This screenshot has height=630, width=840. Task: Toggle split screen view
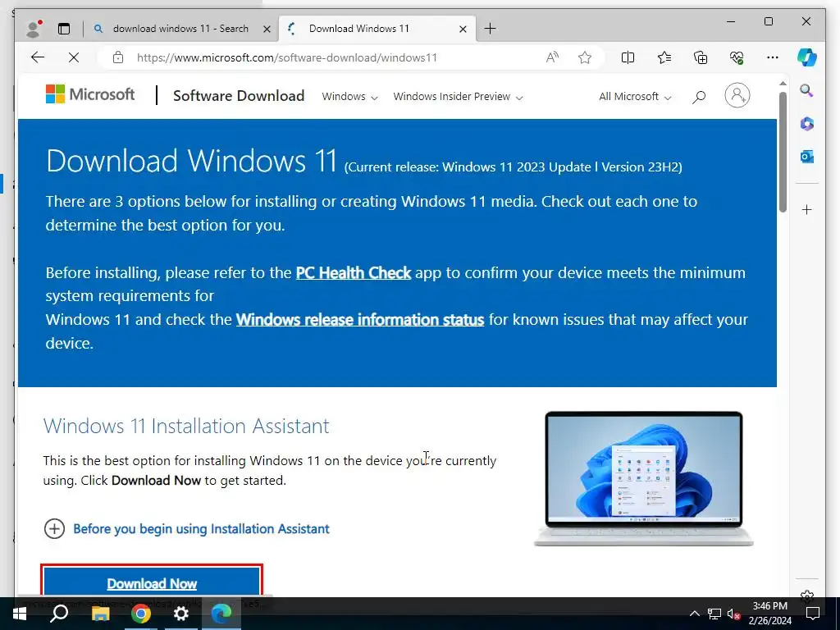pos(628,57)
